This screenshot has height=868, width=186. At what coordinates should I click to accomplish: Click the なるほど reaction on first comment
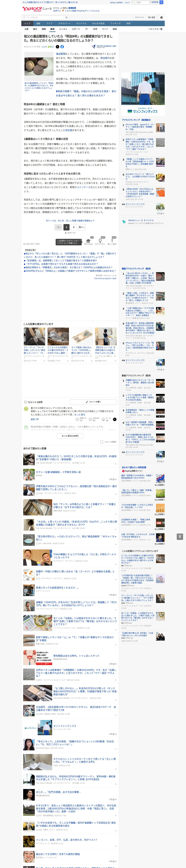click(x=94, y=419)
